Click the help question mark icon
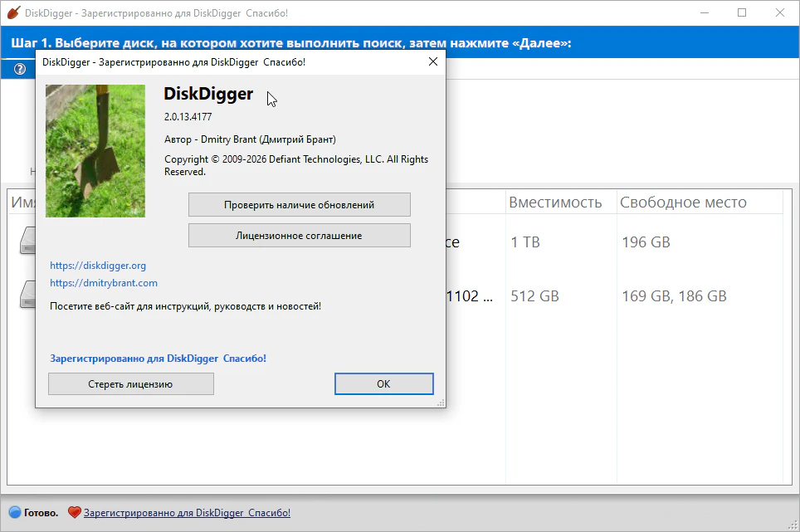Viewport: 800px width, 532px height. [x=20, y=69]
